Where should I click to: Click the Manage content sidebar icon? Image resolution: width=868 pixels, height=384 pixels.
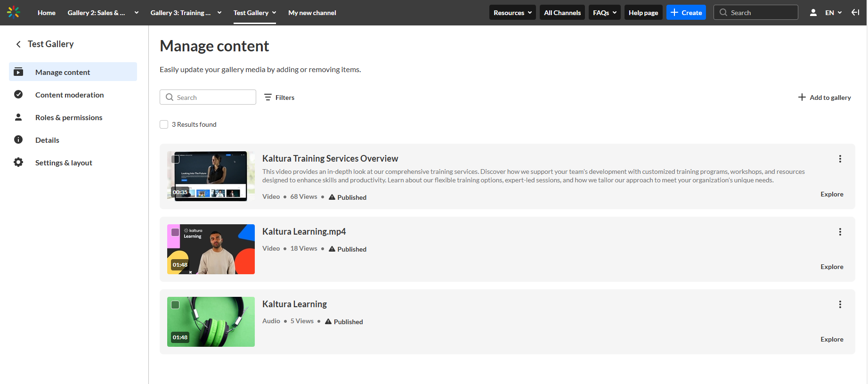click(18, 72)
